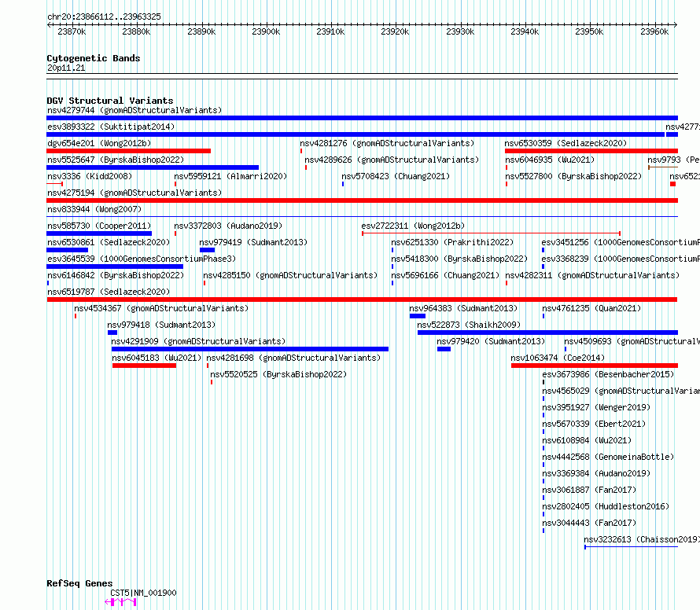Select the blue bar of esv3893322 Suktitipat2014
700x610 pixels.
pyautogui.click(x=356, y=134)
